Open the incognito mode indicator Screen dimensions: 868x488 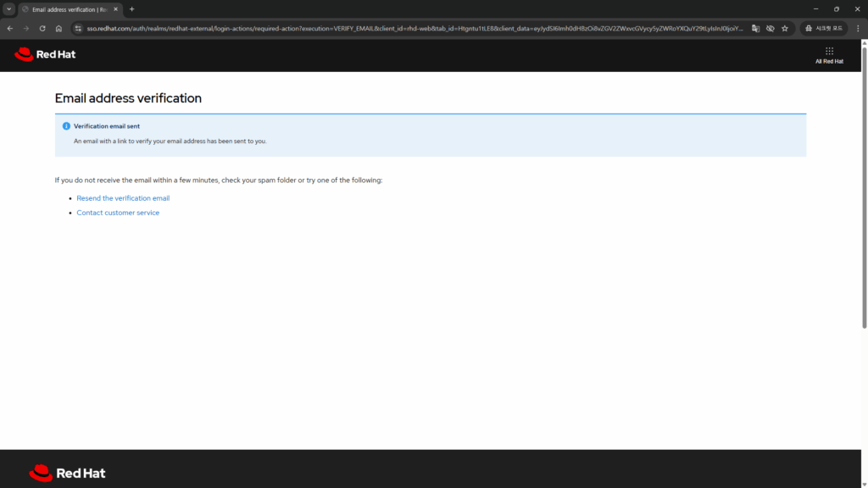(823, 28)
